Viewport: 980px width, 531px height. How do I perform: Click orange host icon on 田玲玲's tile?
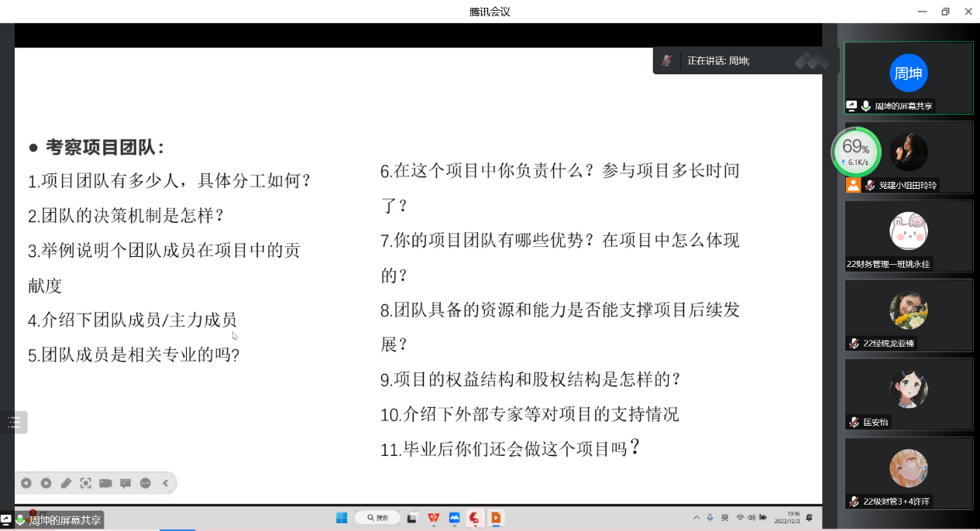tap(853, 185)
